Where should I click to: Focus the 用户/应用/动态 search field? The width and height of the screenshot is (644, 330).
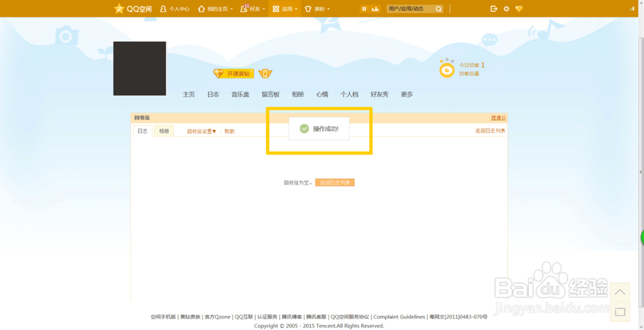[411, 8]
